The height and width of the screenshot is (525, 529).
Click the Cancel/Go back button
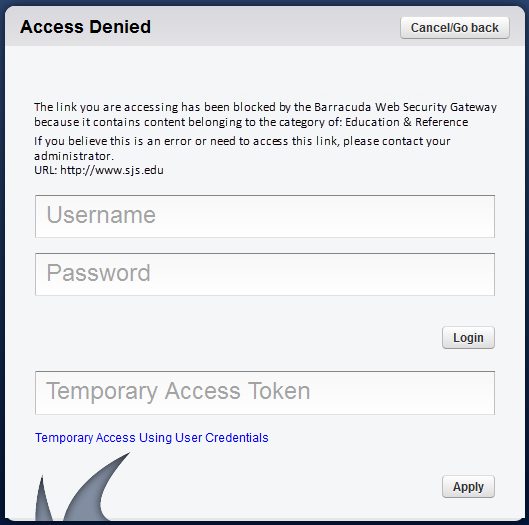pos(455,28)
